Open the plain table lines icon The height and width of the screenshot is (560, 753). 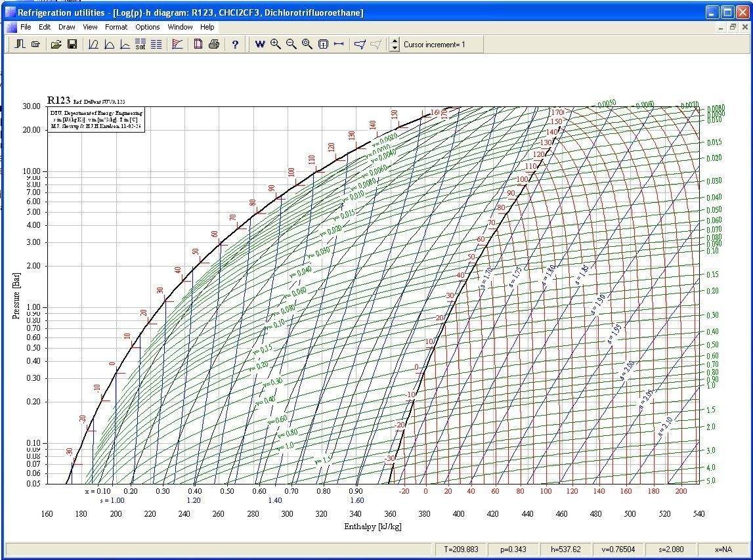pos(156,44)
